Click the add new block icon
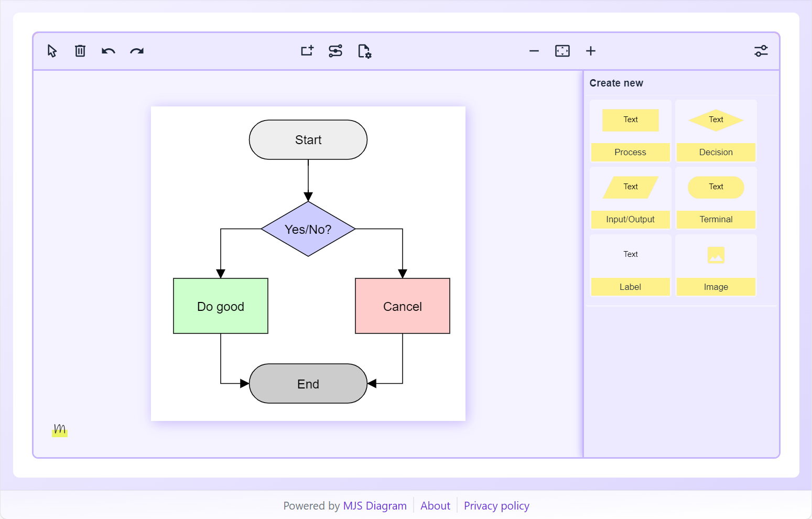The image size is (812, 519). [307, 51]
